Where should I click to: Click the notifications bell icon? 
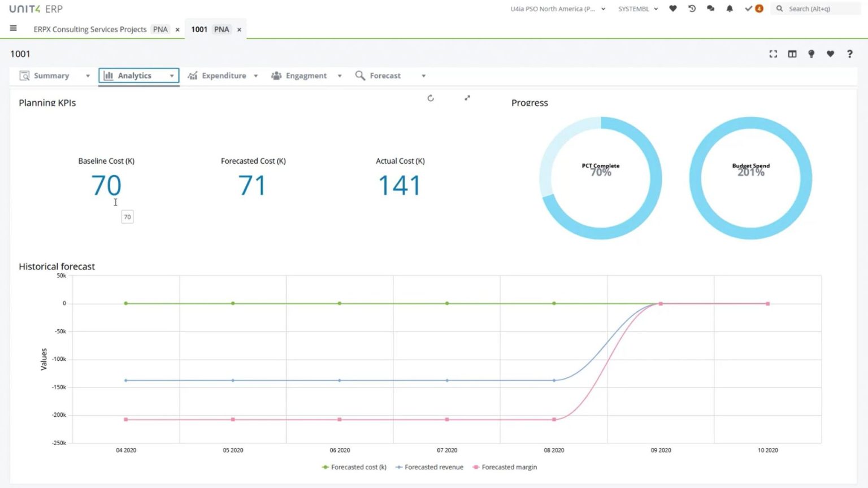pos(730,8)
